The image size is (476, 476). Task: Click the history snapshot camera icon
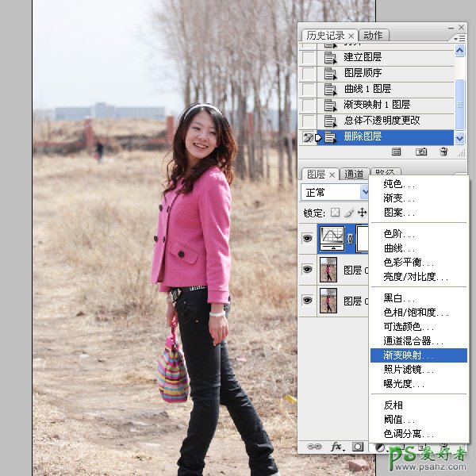click(x=421, y=151)
